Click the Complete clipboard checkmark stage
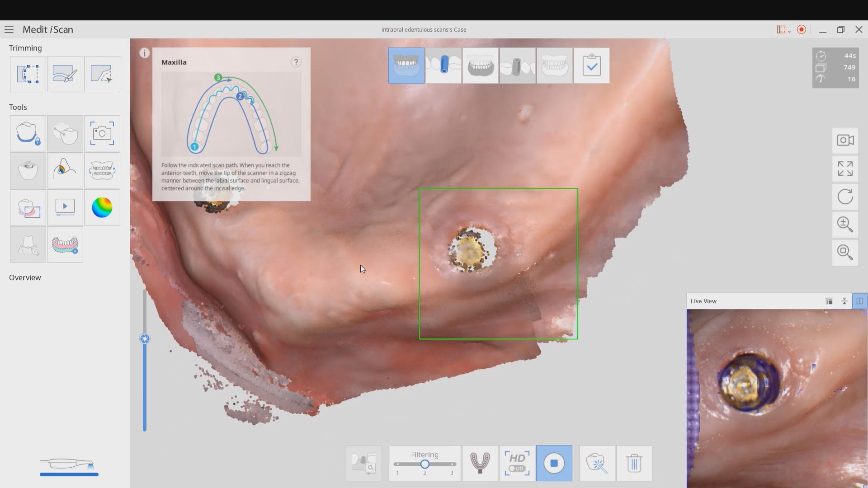The height and width of the screenshot is (488, 868). [x=592, y=66]
